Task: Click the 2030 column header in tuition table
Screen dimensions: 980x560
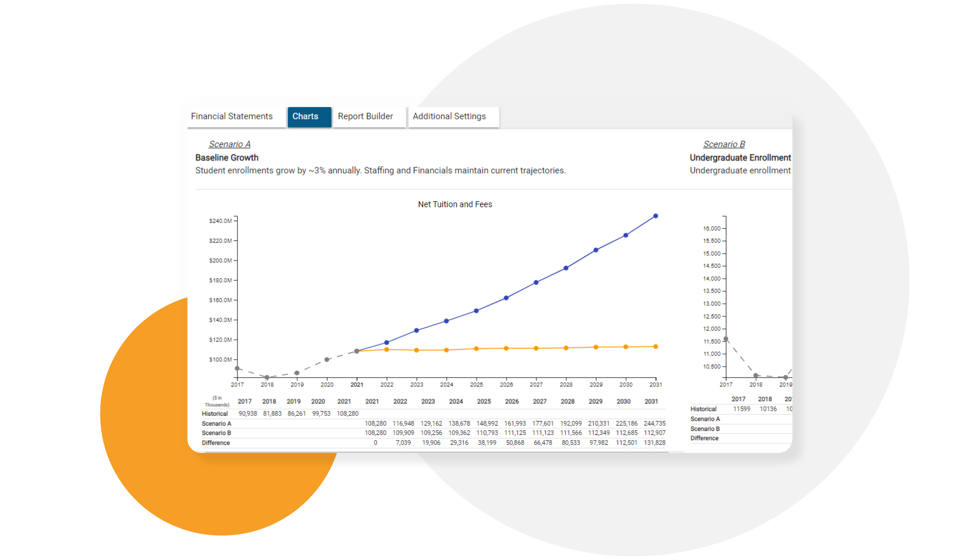Action: tap(623, 402)
